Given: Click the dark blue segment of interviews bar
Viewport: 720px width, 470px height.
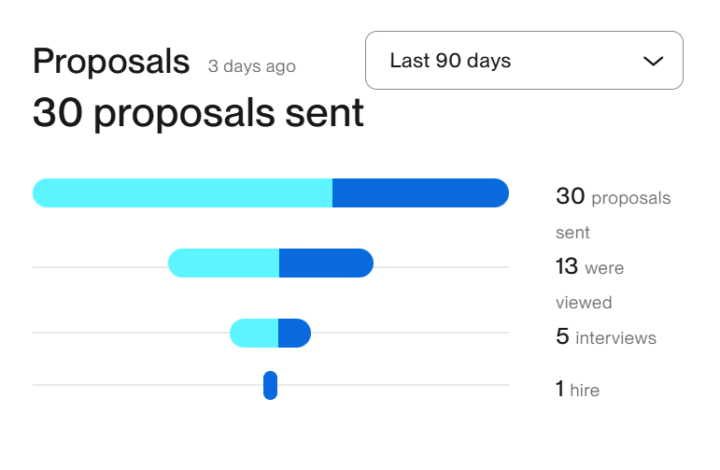Looking at the screenshot, I should coord(294,333).
